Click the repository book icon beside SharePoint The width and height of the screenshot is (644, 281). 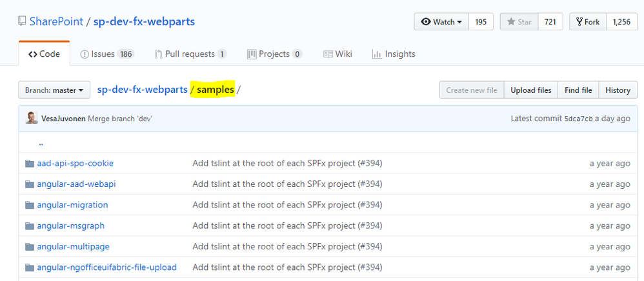23,22
